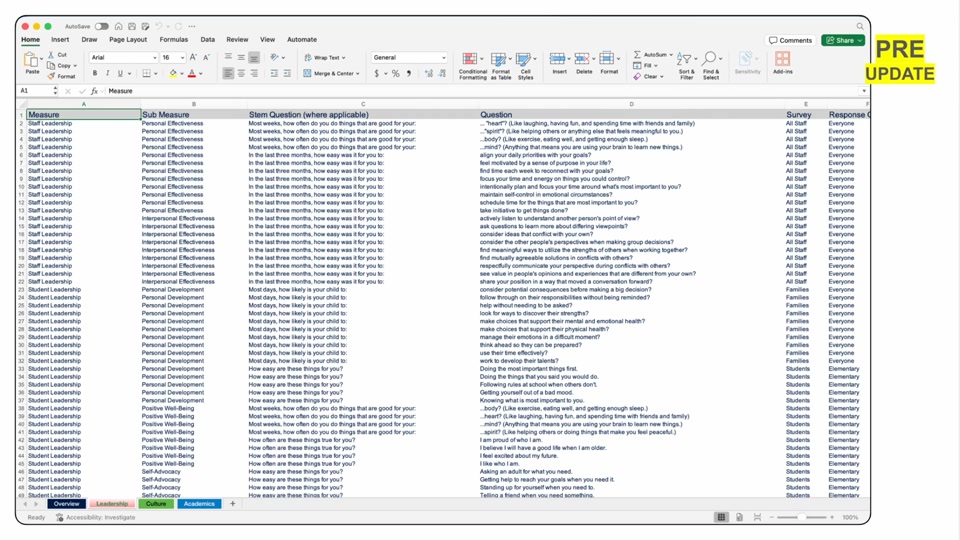Click the search magnifier in title bar
The width and height of the screenshot is (960, 540).
pos(860,26)
